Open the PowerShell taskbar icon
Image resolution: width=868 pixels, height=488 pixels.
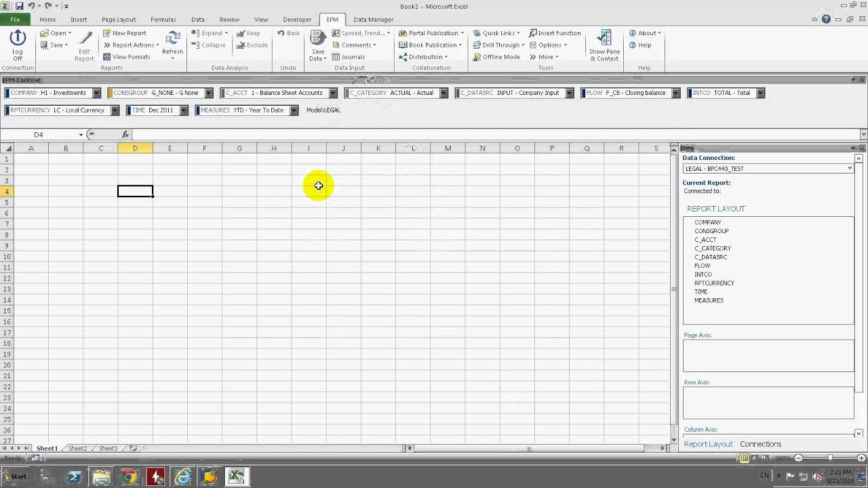[74, 476]
